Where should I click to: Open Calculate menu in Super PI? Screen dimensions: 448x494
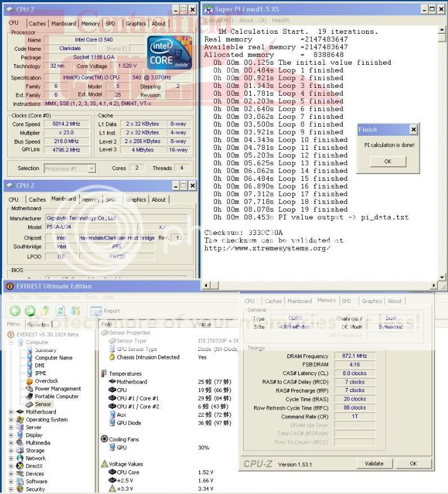click(219, 20)
